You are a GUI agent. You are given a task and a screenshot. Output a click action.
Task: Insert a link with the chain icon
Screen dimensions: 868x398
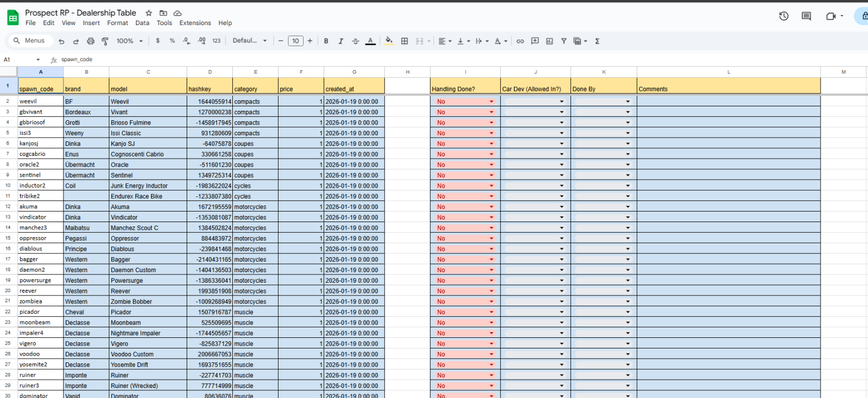click(x=520, y=41)
